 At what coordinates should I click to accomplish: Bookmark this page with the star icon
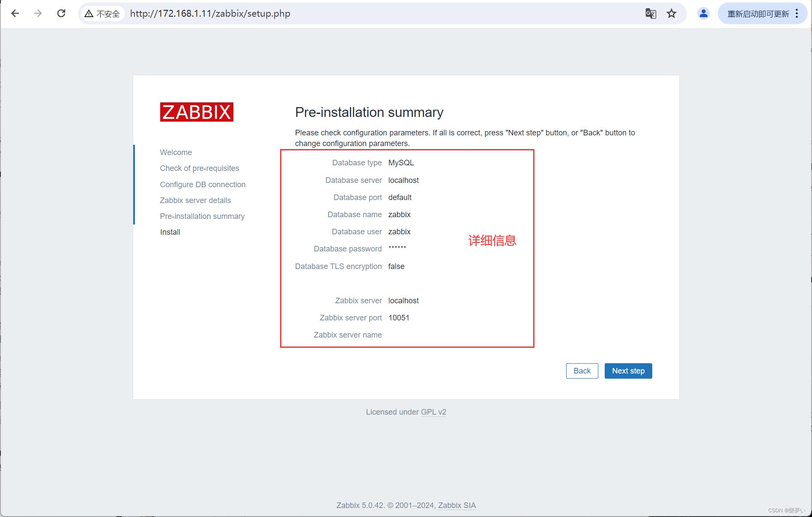671,13
